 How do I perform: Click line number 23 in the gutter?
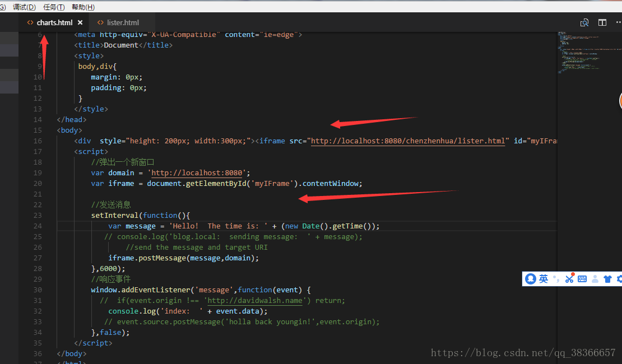coord(37,215)
